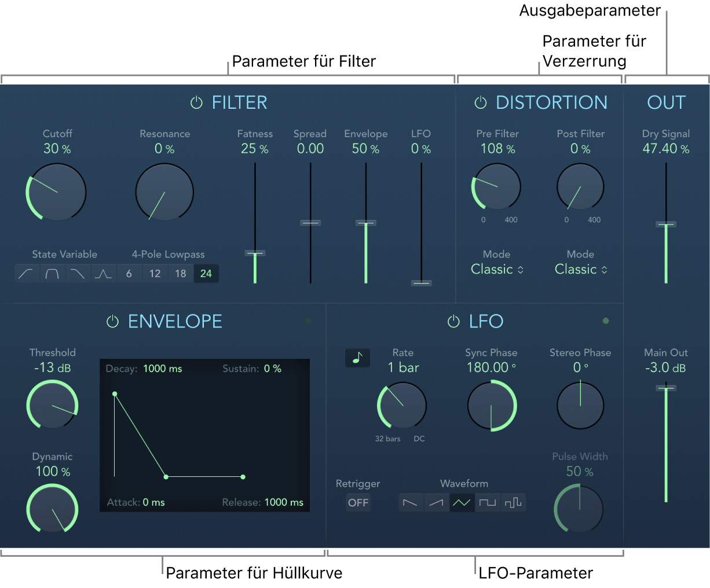
Task: Click the Main Out slider handle
Action: pos(666,388)
